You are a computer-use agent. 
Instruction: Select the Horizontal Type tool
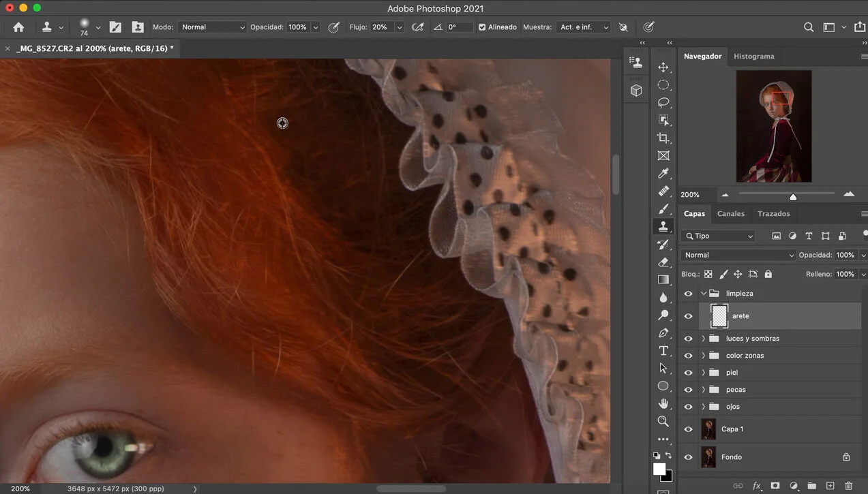663,351
